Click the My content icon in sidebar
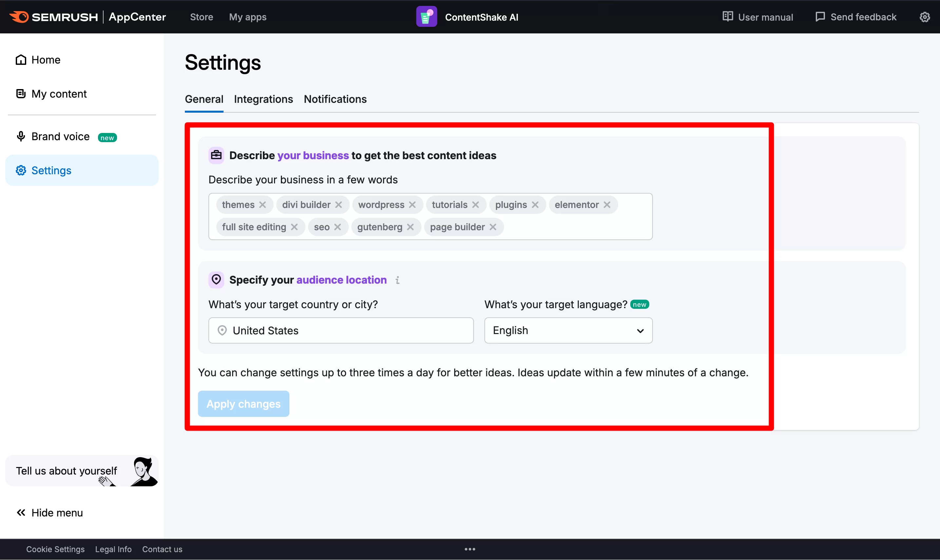The height and width of the screenshot is (560, 940). tap(21, 93)
